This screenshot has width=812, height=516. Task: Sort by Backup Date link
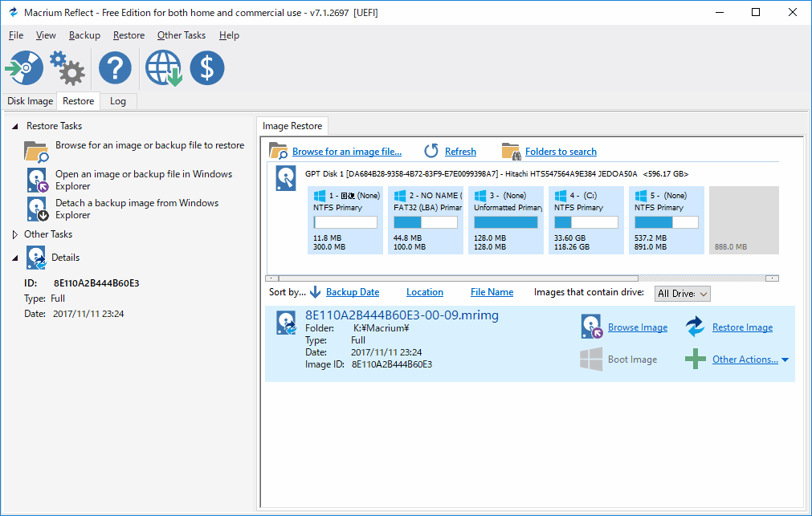click(353, 292)
